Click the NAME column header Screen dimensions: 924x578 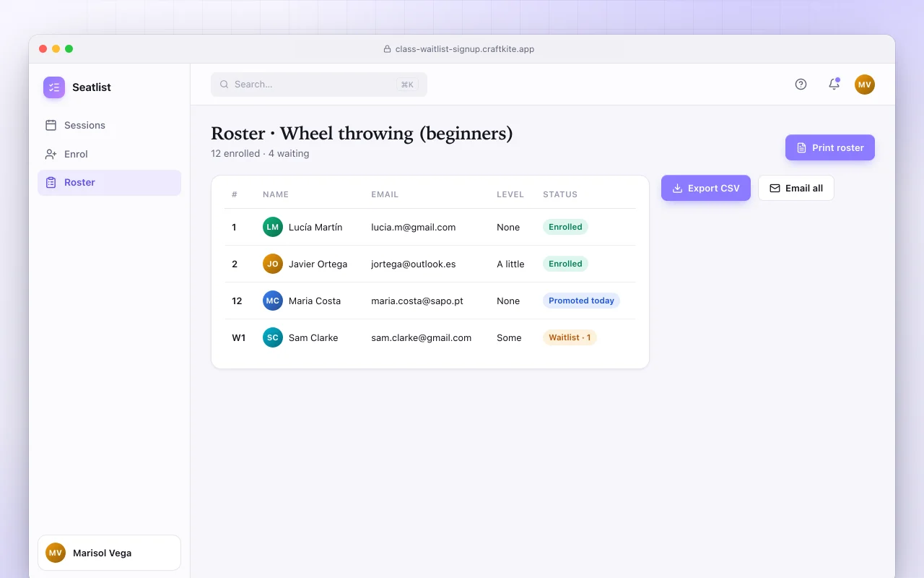pyautogui.click(x=276, y=194)
